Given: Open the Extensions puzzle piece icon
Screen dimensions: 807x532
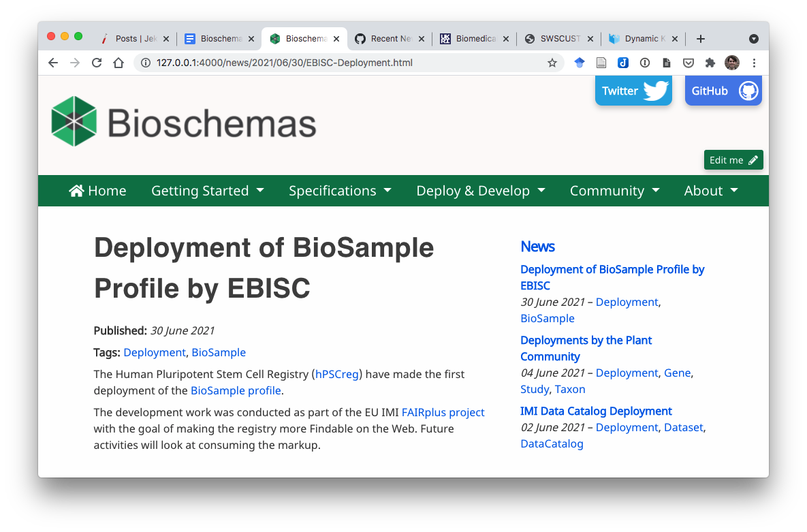Looking at the screenshot, I should (710, 63).
